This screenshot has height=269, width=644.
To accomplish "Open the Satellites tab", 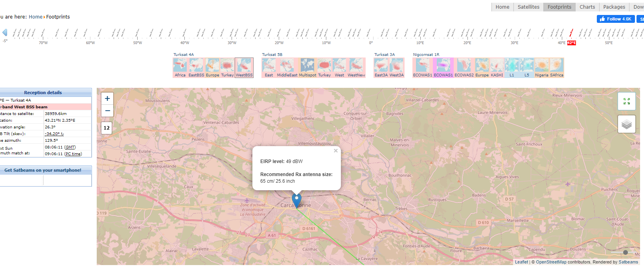I will [528, 7].
